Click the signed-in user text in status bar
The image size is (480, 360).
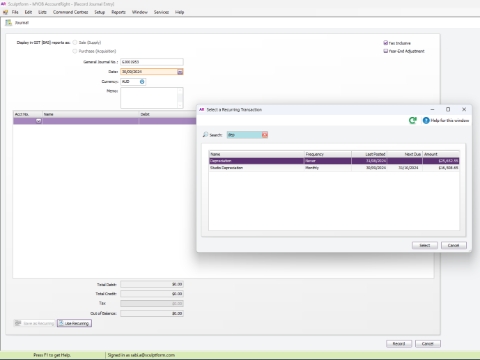click(141, 355)
